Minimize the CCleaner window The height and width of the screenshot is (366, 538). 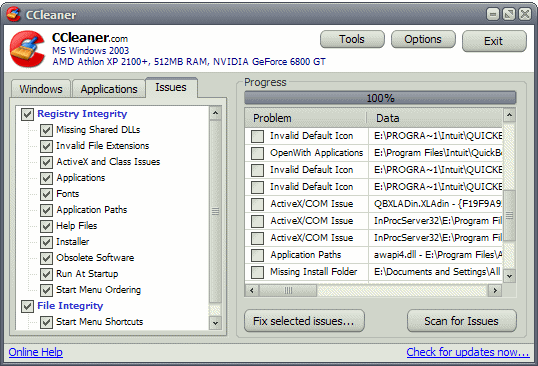coord(493,14)
